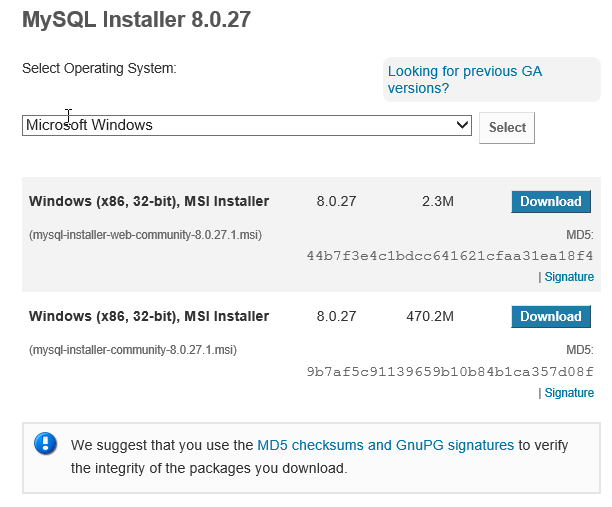The image size is (612, 507).
Task: Download the 470.2M full community installer
Action: tap(551, 316)
